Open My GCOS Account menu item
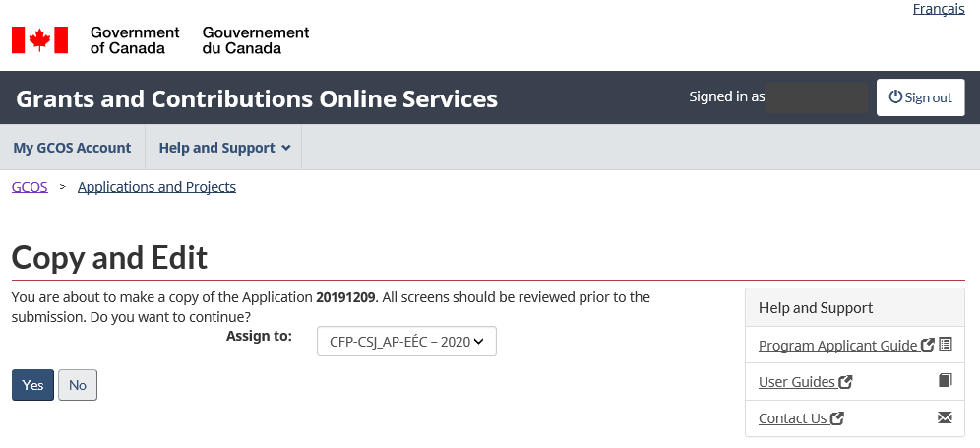This screenshot has height=448, width=980. (72, 148)
